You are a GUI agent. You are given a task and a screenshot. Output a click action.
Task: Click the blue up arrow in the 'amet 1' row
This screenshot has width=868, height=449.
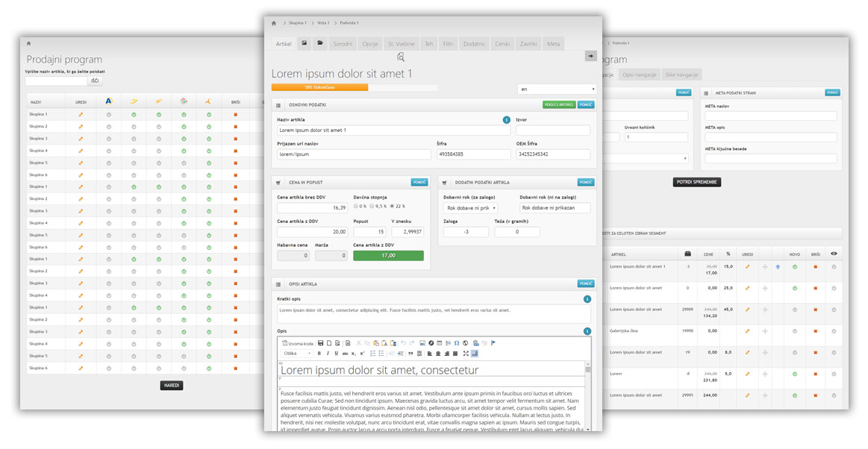(778, 267)
